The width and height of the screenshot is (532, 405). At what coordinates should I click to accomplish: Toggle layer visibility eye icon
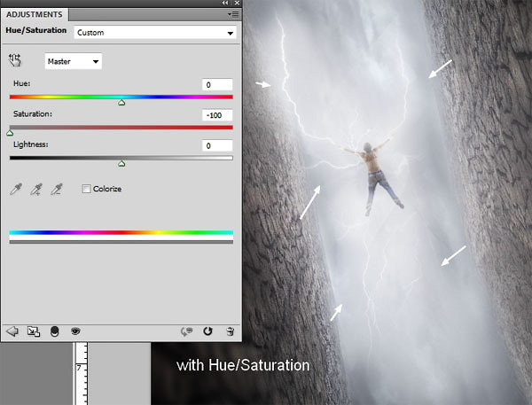coord(75,331)
